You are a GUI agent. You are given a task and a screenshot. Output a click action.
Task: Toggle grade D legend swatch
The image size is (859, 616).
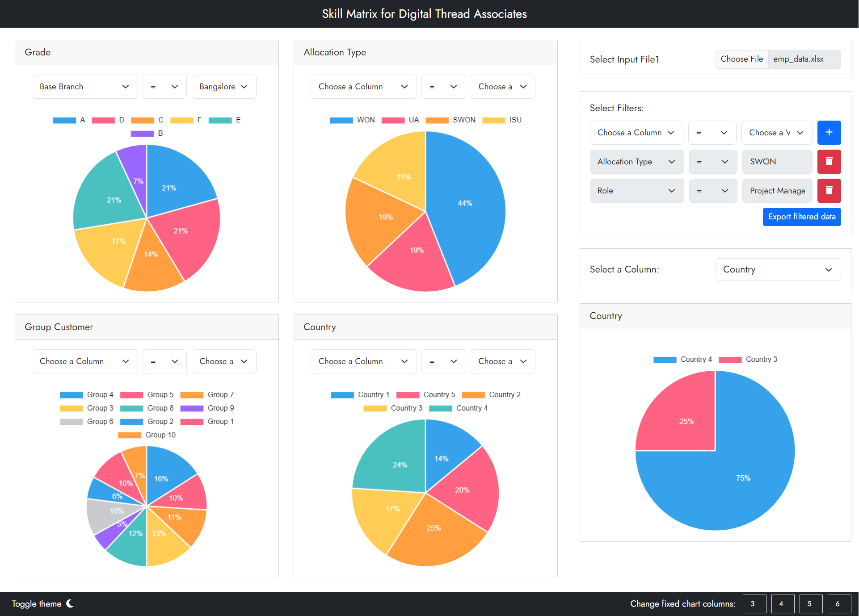click(x=103, y=120)
